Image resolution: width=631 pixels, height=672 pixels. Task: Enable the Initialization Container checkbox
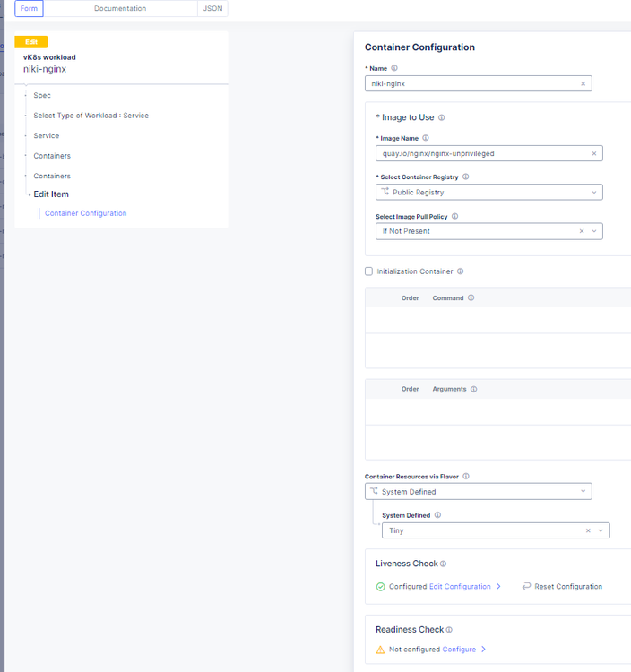point(369,271)
